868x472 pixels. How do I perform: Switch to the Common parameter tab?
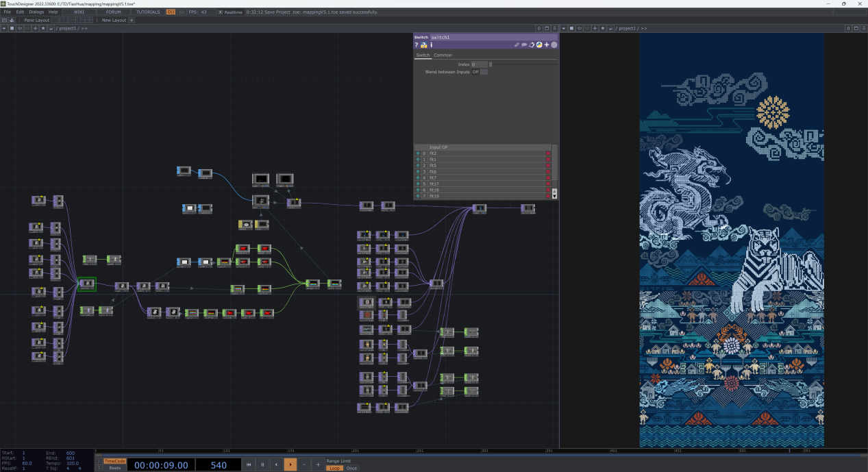(443, 55)
